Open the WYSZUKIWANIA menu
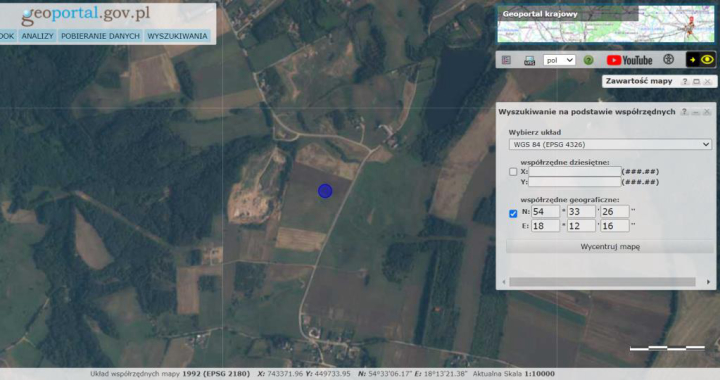720x380 pixels. tap(177, 36)
